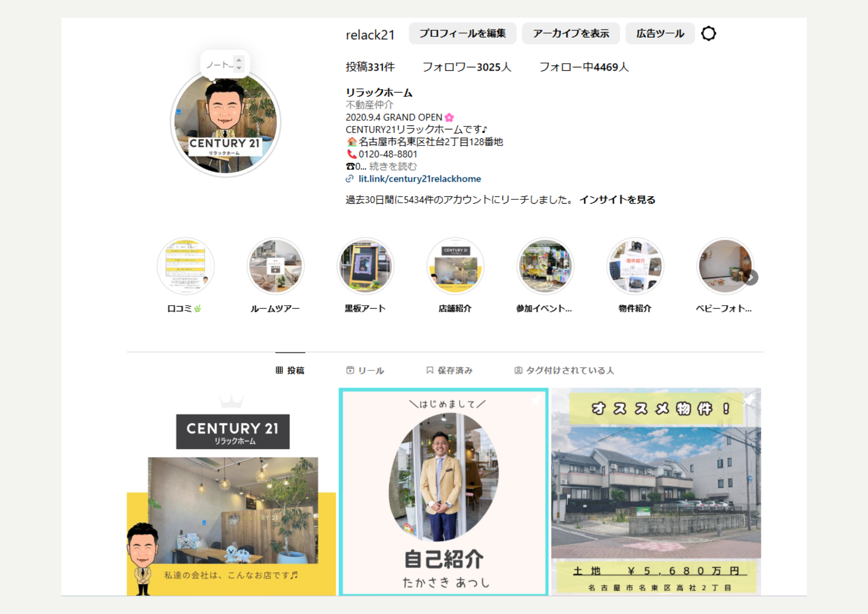
Task: Open the 広告ツール button
Action: click(x=660, y=33)
